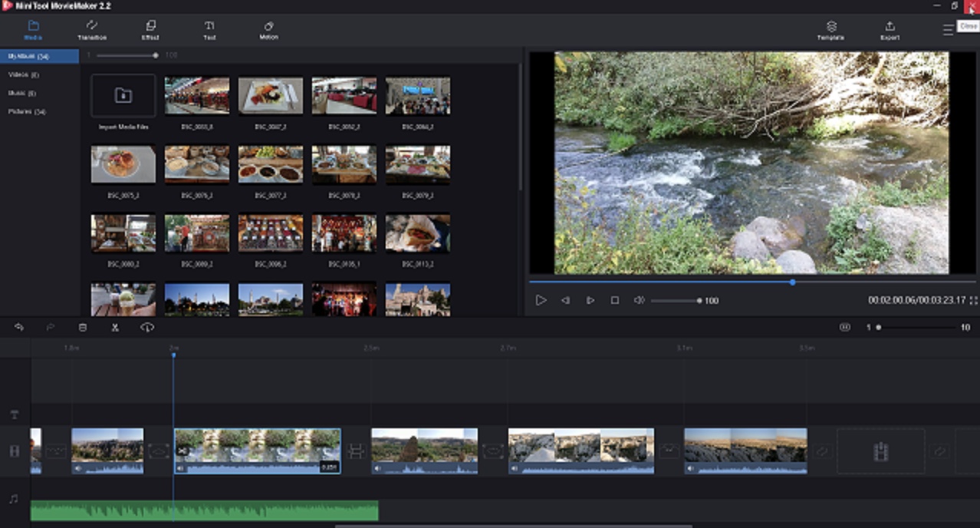This screenshot has height=528, width=980.
Task: Switch to the Text tab
Action: (x=209, y=30)
